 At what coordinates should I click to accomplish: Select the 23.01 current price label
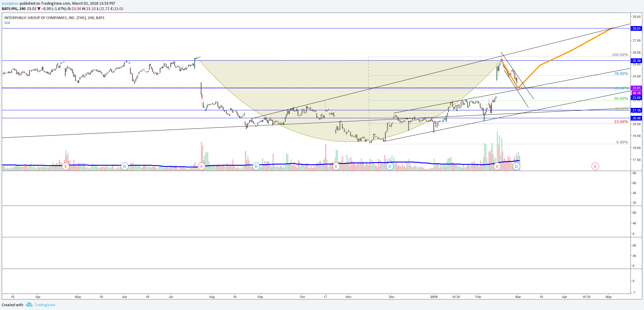[x=636, y=88]
